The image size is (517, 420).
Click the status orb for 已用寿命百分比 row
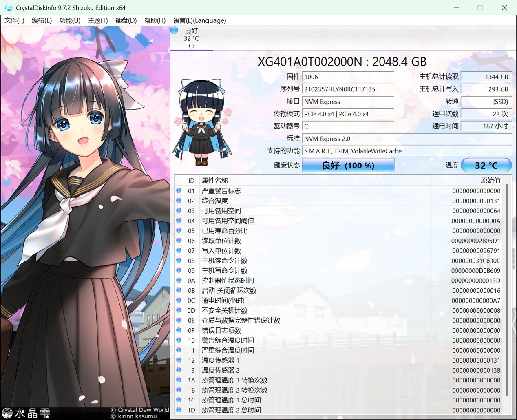point(179,230)
